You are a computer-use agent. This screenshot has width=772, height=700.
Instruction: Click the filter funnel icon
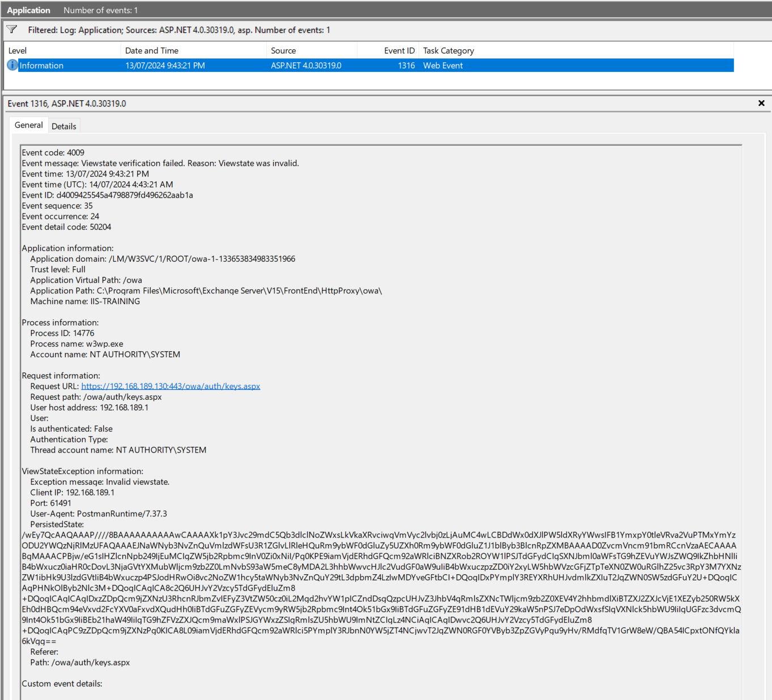[12, 29]
